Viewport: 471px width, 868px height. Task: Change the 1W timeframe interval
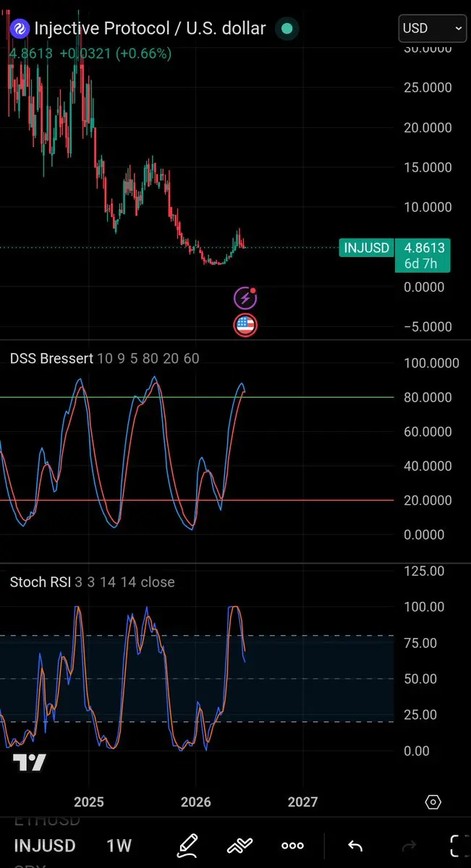(119, 845)
